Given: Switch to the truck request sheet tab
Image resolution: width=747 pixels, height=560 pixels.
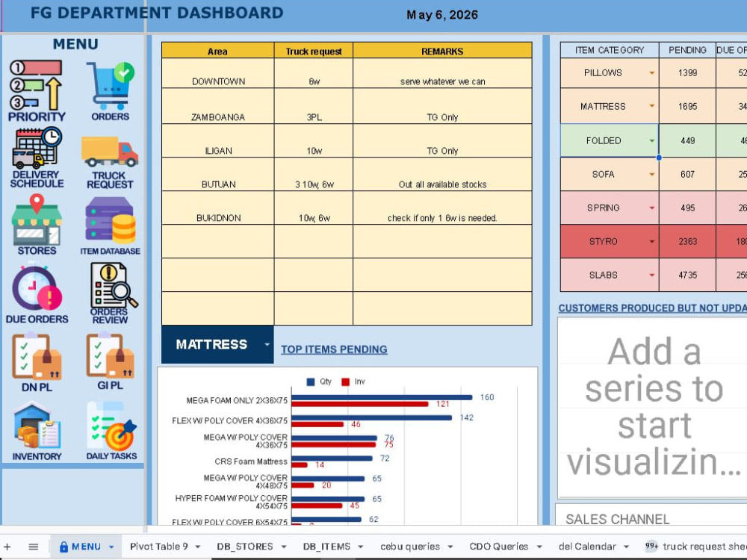Looking at the screenshot, I should click(704, 547).
